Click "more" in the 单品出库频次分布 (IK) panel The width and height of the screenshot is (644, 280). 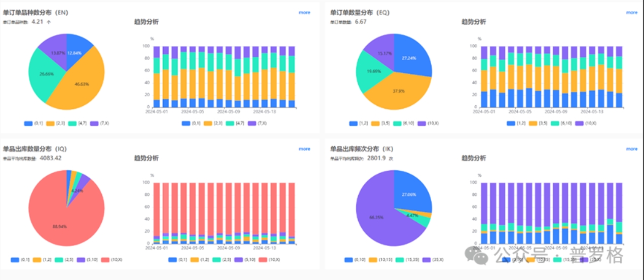click(x=631, y=149)
